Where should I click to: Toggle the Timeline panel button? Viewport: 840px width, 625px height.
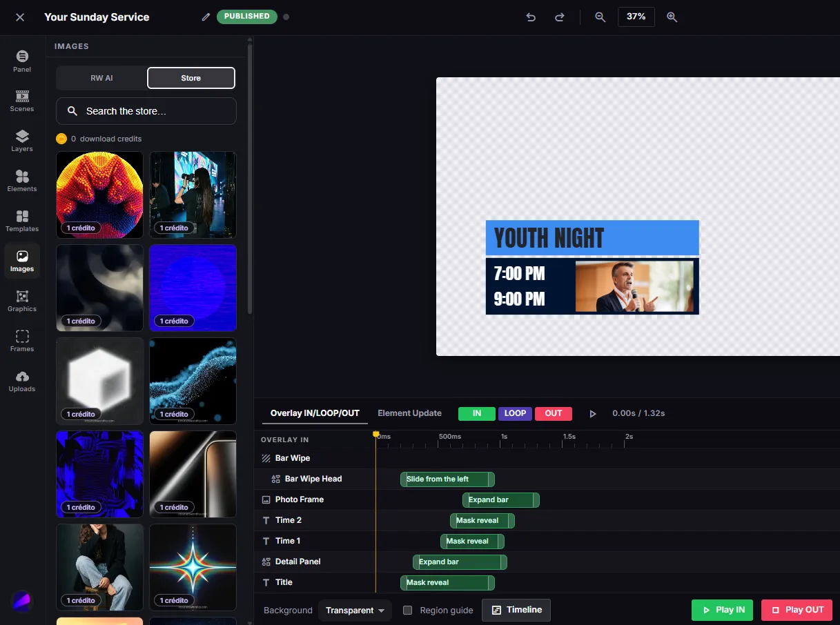coord(516,610)
